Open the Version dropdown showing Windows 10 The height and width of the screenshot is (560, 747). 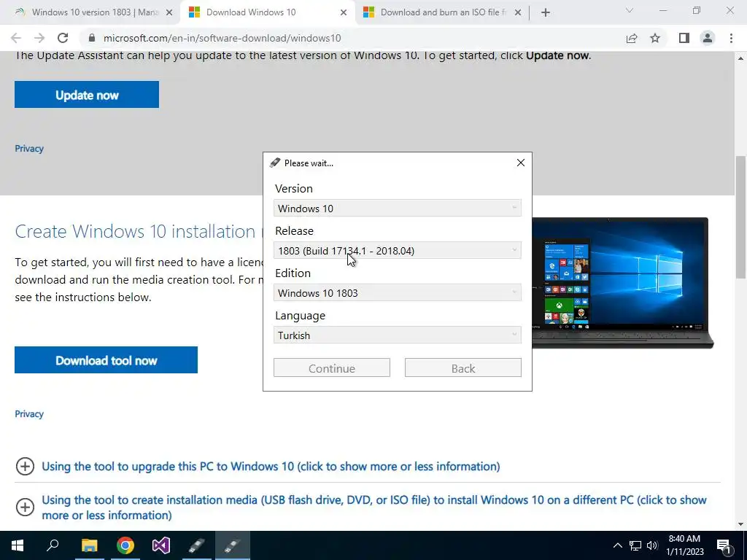pyautogui.click(x=398, y=209)
